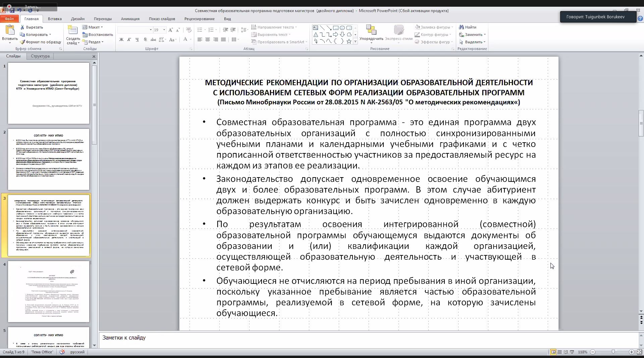
Task: Click zoom slider handle
Action: (613, 352)
